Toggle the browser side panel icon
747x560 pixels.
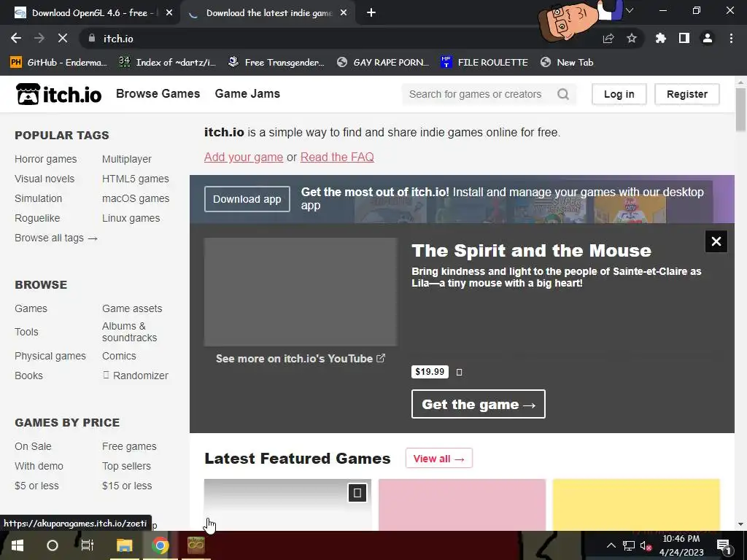click(x=684, y=38)
